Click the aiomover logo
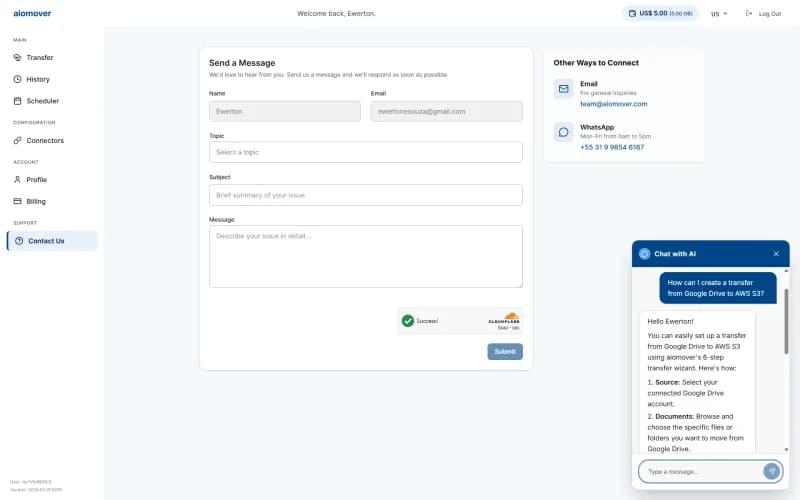Viewport: 800px width, 500px height. click(x=32, y=13)
